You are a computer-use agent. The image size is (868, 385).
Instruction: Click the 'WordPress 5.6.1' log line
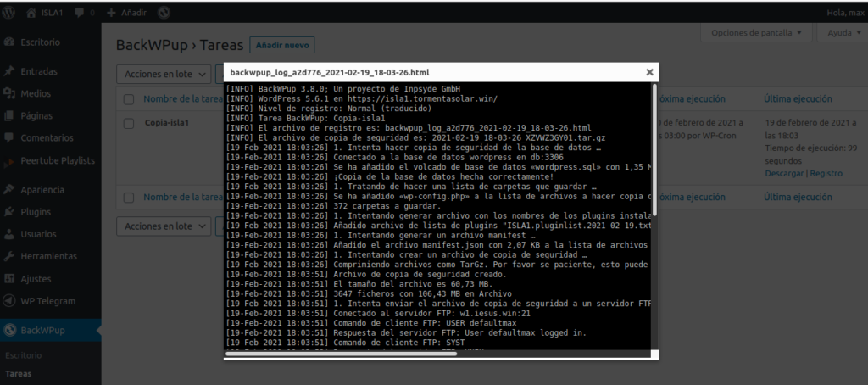point(362,98)
